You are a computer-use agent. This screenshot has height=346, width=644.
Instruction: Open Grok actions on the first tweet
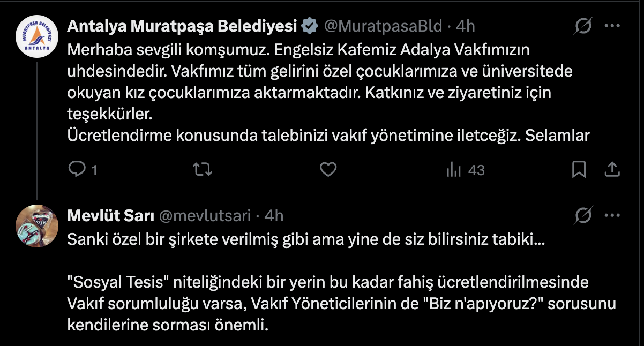pyautogui.click(x=584, y=24)
